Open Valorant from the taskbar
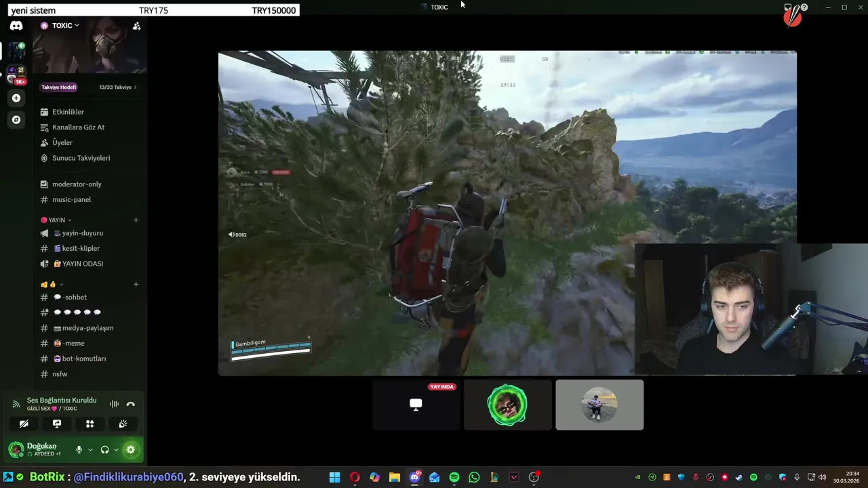868x488 pixels. 514,477
